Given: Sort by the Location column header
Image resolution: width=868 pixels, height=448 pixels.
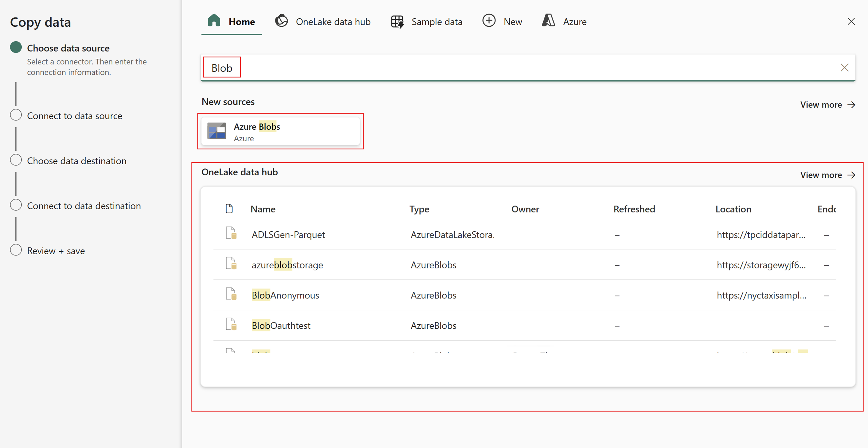Looking at the screenshot, I should click(x=733, y=209).
